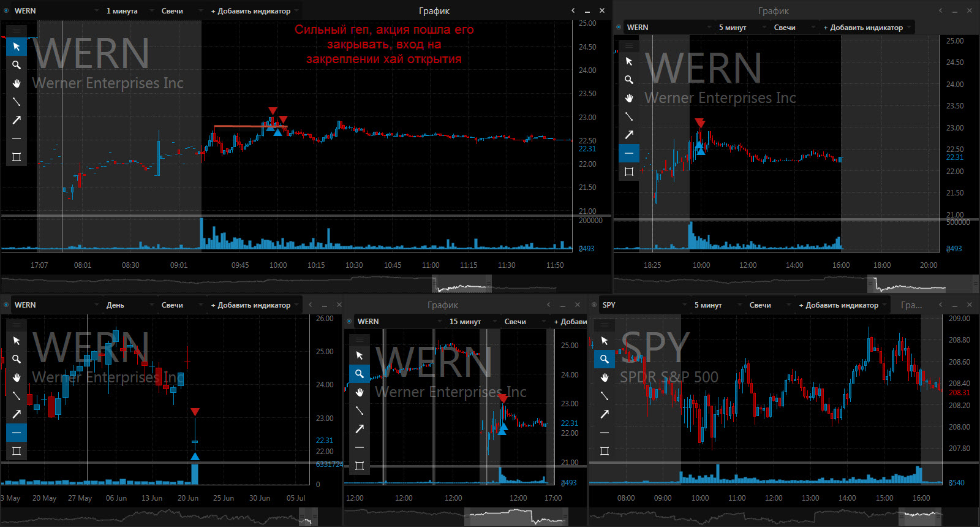Select the trend line tool in SPY chart

pos(605,396)
